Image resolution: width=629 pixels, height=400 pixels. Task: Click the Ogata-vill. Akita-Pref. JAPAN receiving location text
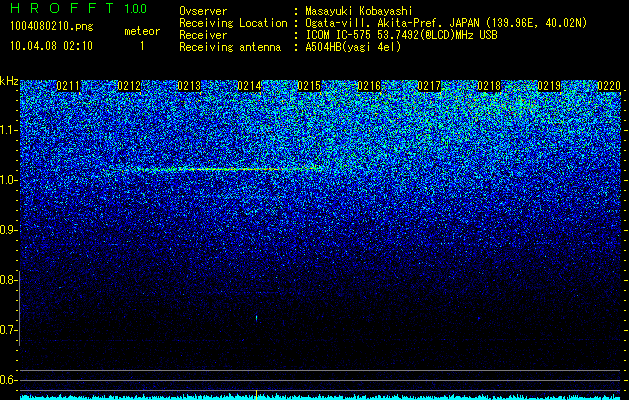pyautogui.click(x=446, y=23)
